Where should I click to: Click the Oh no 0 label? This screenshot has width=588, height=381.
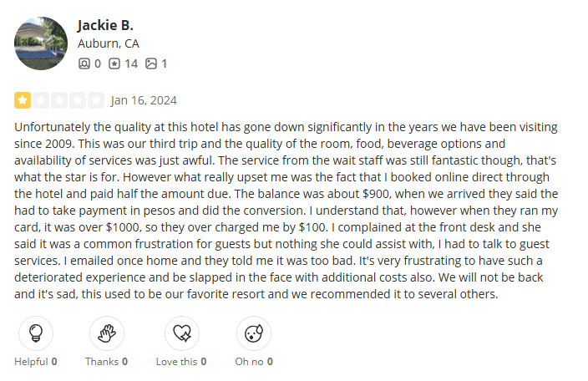point(254,362)
